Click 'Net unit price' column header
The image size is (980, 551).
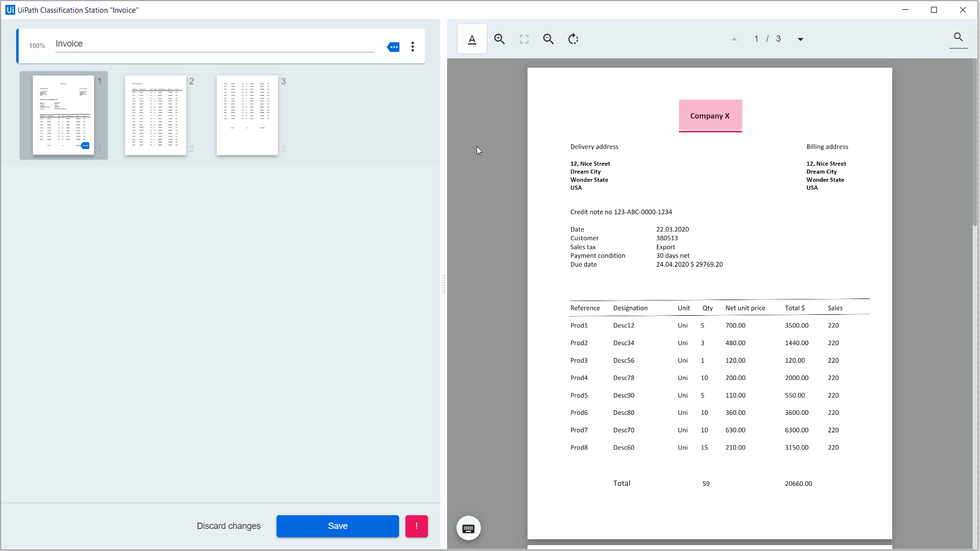tap(745, 308)
